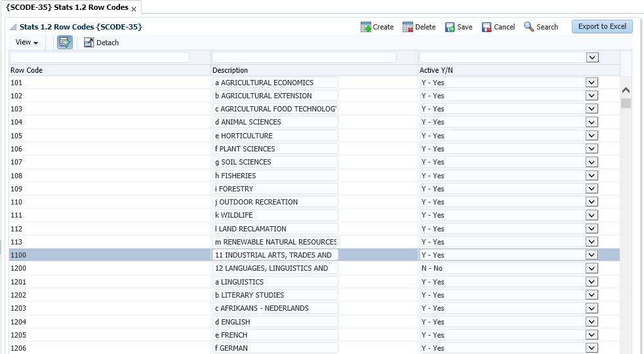644x354 pixels.
Task: Click the Row Code filter field
Action: 100,58
